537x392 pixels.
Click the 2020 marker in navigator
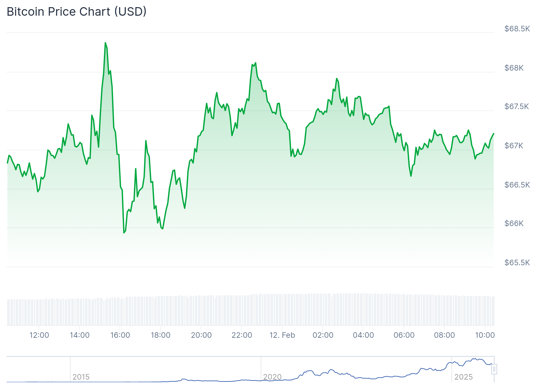[272, 377]
